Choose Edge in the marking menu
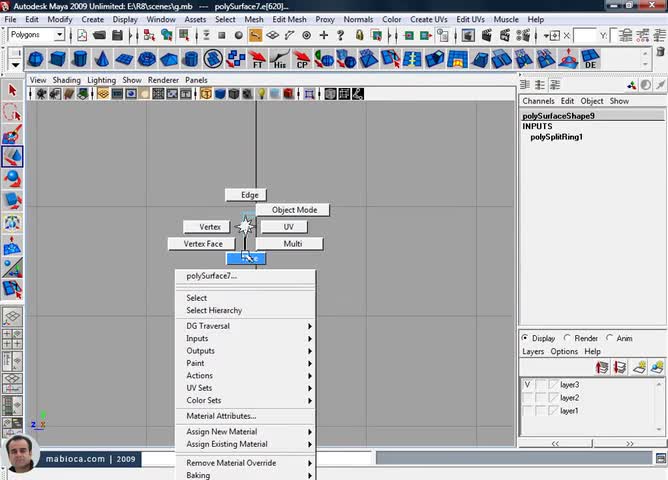The image size is (668, 480). pyautogui.click(x=246, y=195)
